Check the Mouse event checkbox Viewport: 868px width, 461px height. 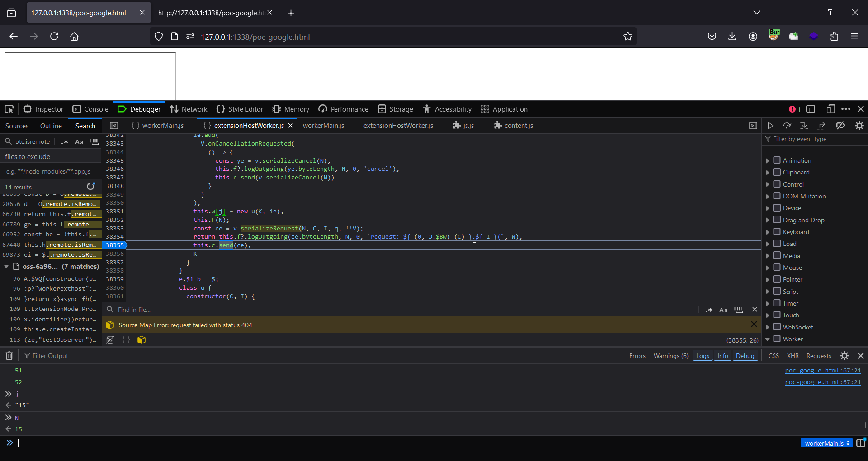pos(777,267)
